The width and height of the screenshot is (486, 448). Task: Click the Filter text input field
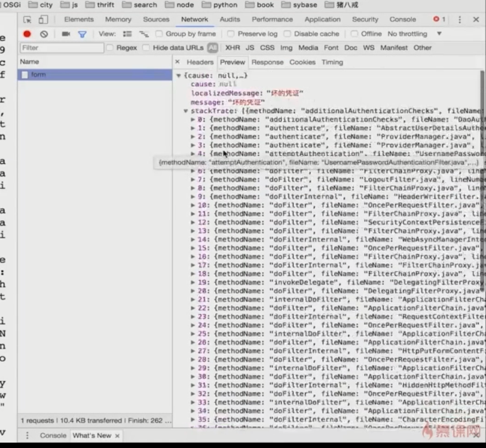click(62, 48)
